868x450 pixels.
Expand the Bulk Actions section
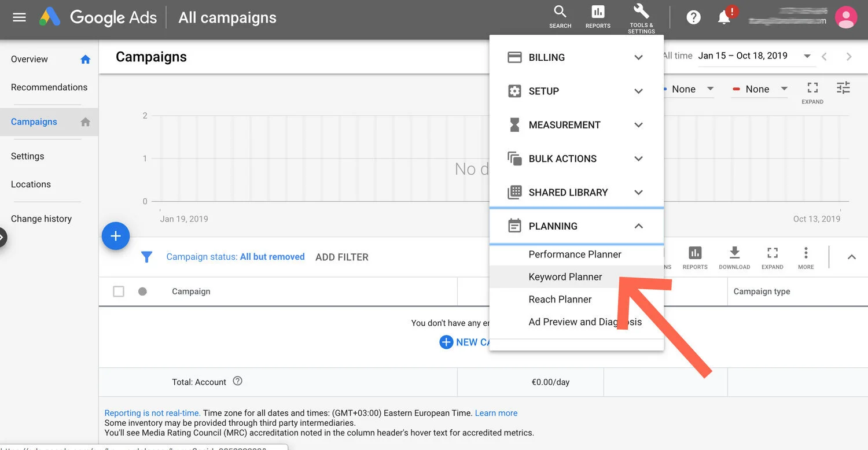coord(576,158)
